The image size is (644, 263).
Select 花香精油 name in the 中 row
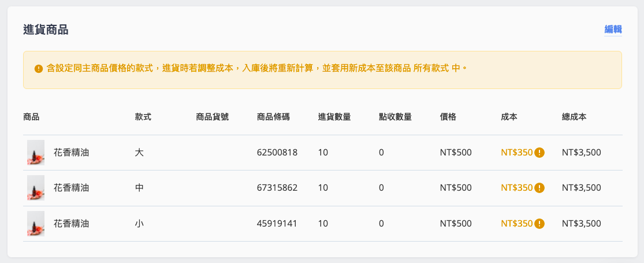click(71, 188)
